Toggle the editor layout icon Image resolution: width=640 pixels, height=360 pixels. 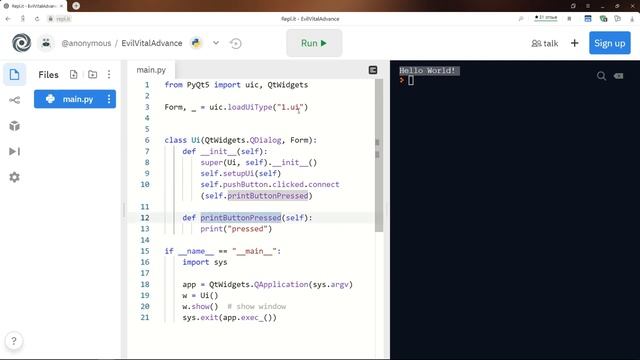[x=373, y=70]
